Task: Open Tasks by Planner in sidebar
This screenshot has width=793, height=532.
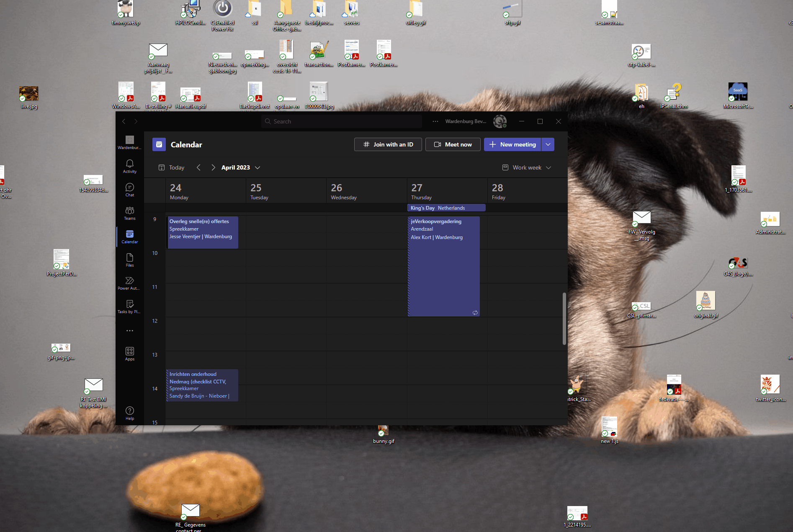Action: click(130, 307)
